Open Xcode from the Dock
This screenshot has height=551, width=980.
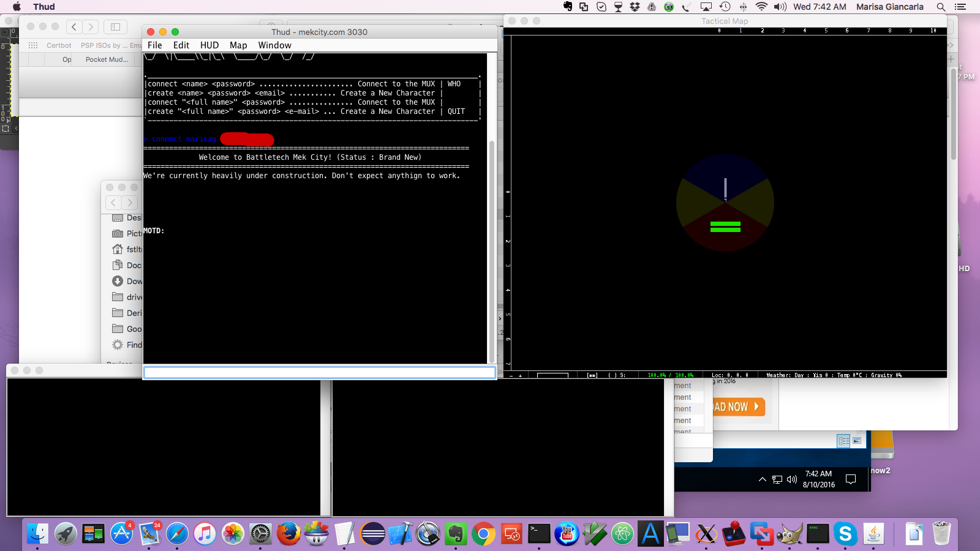[400, 534]
